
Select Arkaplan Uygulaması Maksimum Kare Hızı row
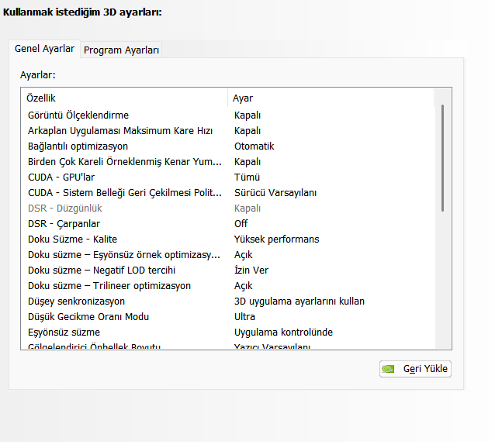(120, 131)
